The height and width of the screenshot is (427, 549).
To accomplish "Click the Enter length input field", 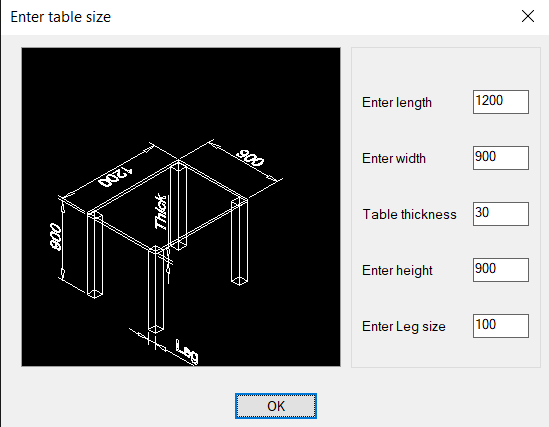I will pos(501,102).
